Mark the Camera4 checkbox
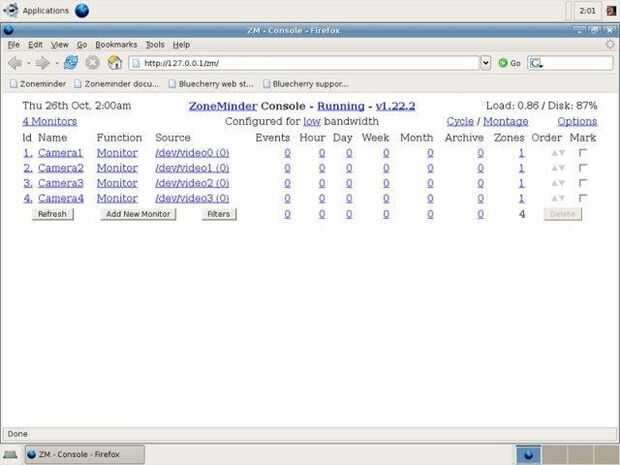The width and height of the screenshot is (620, 465). (583, 198)
